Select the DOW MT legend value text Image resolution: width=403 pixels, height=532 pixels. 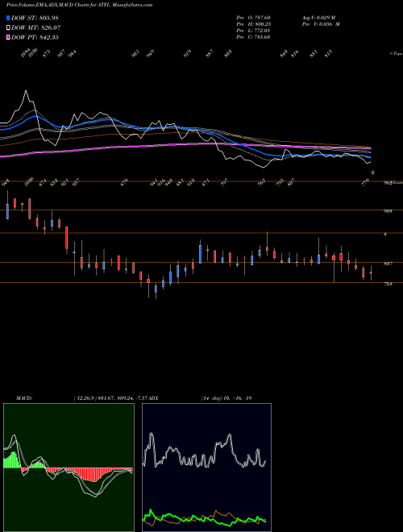36,27
